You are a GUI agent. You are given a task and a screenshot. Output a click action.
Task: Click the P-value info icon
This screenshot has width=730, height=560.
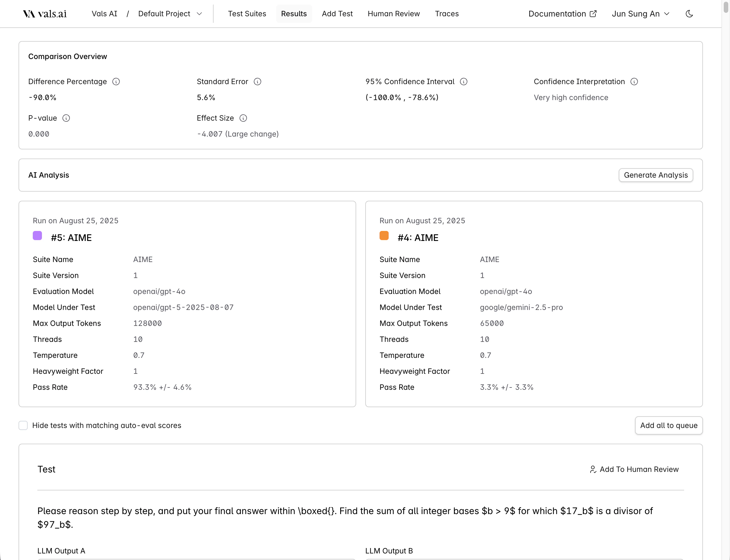pyautogui.click(x=66, y=118)
